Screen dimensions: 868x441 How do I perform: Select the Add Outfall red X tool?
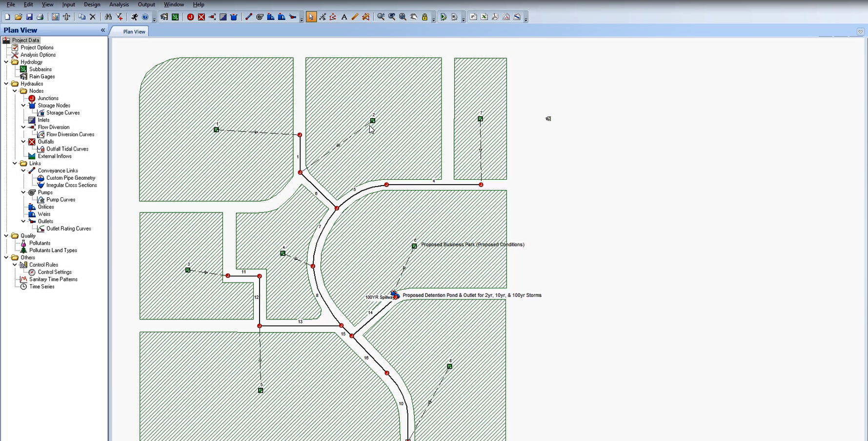201,17
